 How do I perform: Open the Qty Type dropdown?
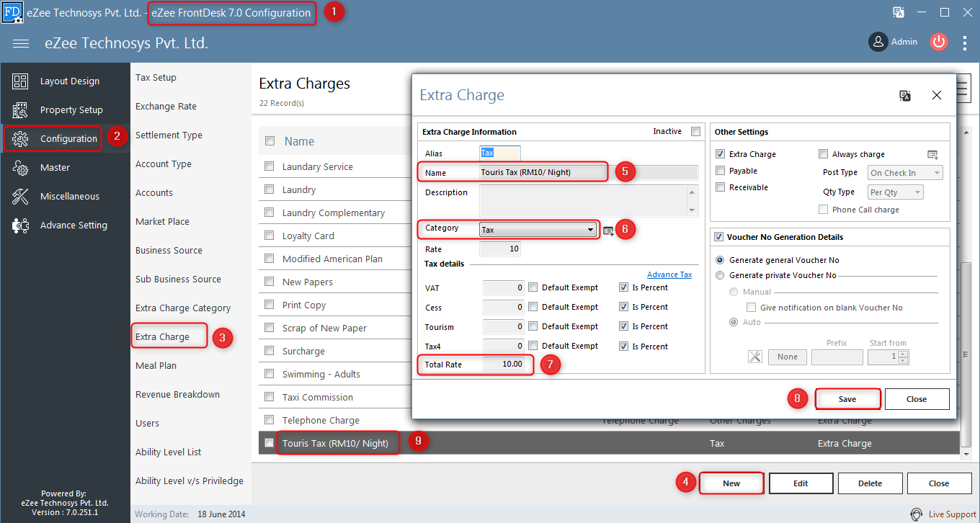pos(896,192)
